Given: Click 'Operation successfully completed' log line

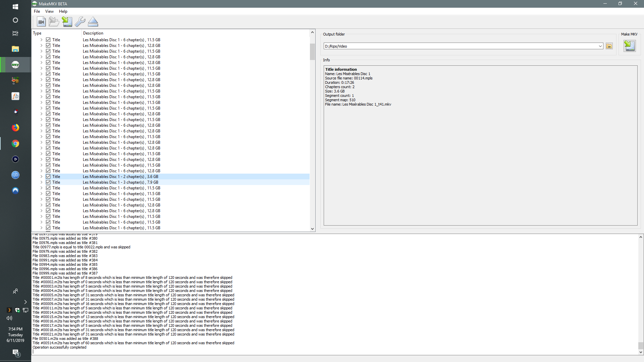Looking at the screenshot, I should [x=59, y=347].
